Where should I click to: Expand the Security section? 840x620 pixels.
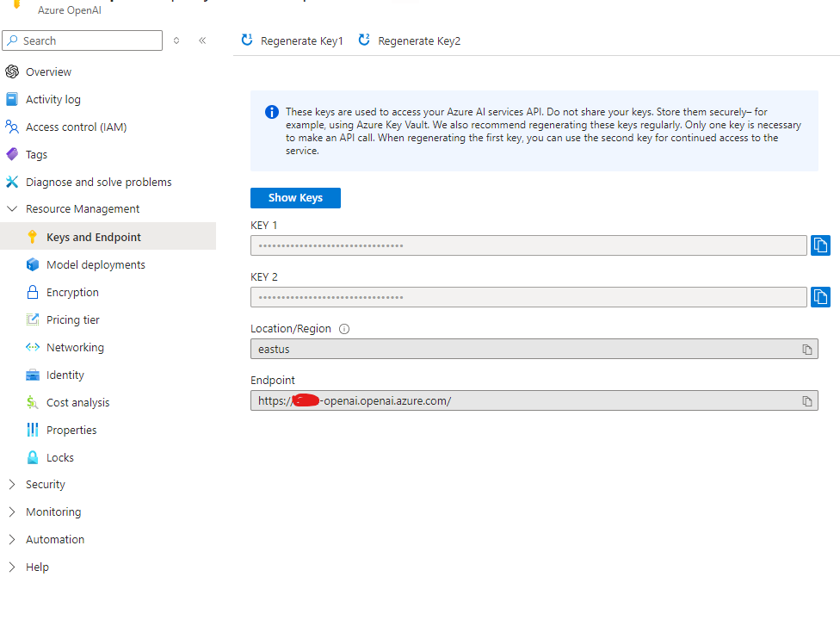tap(12, 485)
